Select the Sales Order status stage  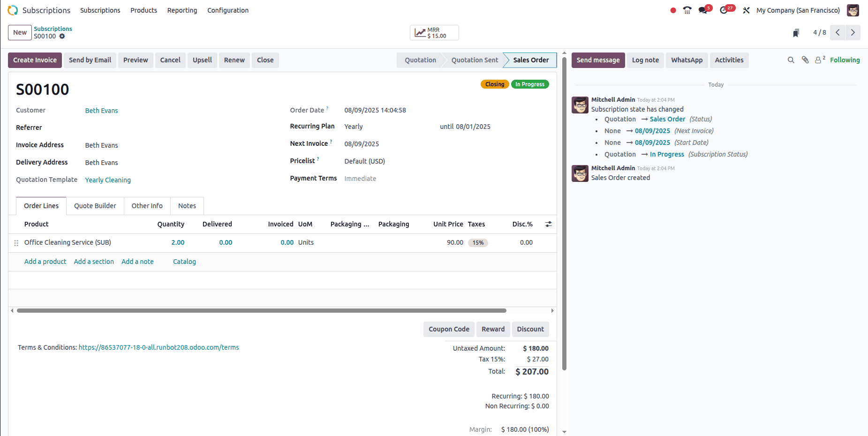click(x=531, y=60)
